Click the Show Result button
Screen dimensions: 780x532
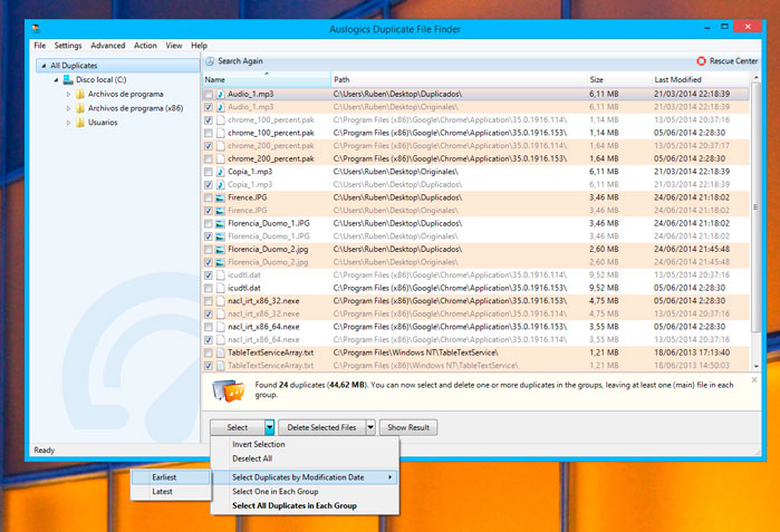pos(408,427)
